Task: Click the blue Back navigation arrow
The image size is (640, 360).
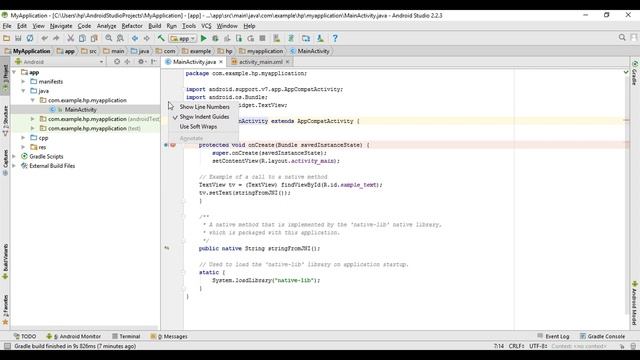Action: (135, 38)
